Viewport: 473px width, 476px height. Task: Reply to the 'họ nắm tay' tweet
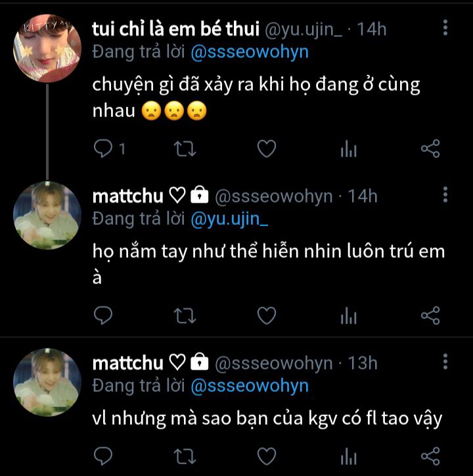(x=104, y=316)
